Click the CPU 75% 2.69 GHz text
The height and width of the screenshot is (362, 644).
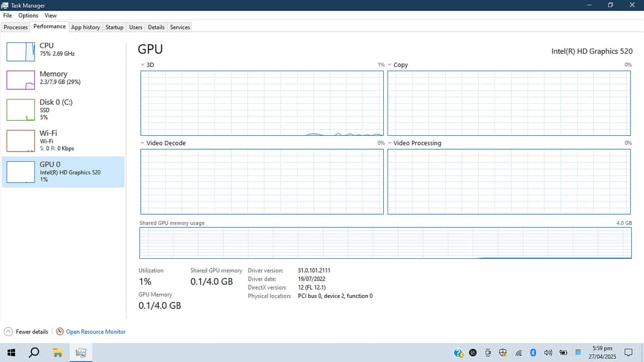[x=57, y=54]
